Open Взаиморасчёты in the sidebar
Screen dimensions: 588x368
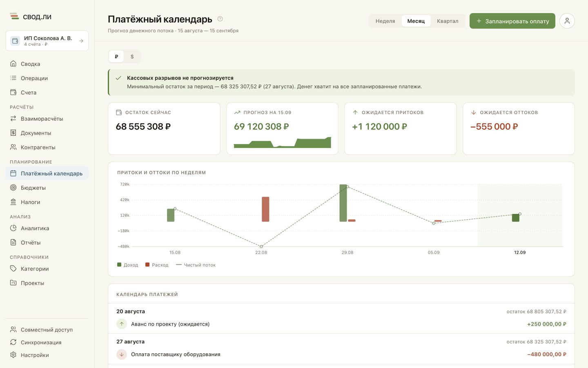47,119
